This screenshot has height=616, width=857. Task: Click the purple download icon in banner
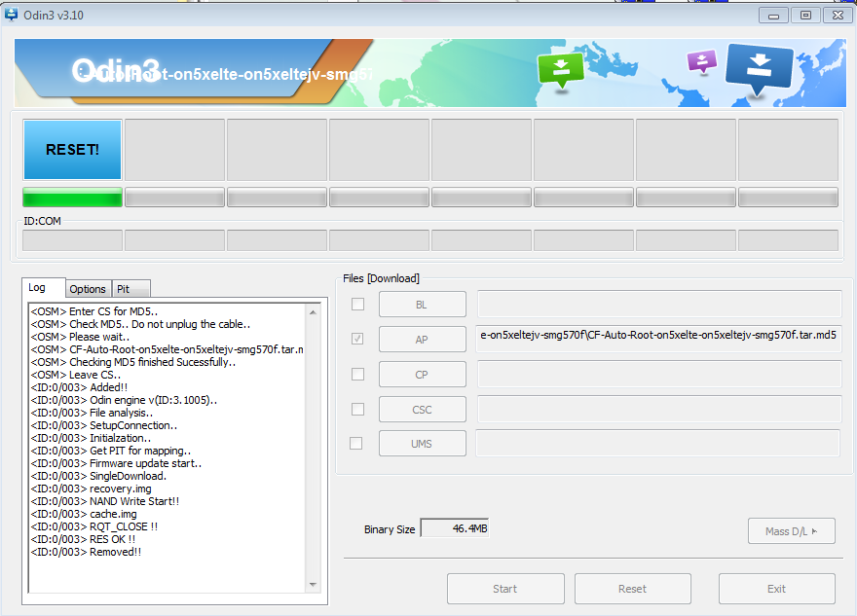[x=702, y=61]
